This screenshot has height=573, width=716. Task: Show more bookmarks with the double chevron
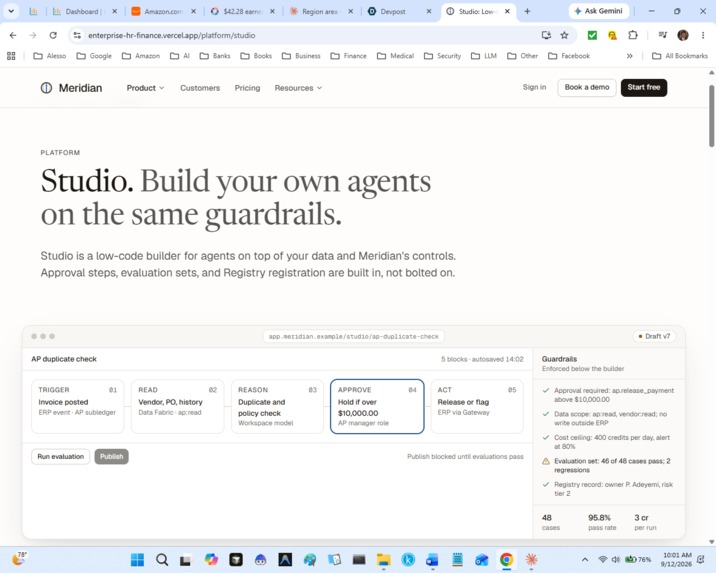coord(630,56)
